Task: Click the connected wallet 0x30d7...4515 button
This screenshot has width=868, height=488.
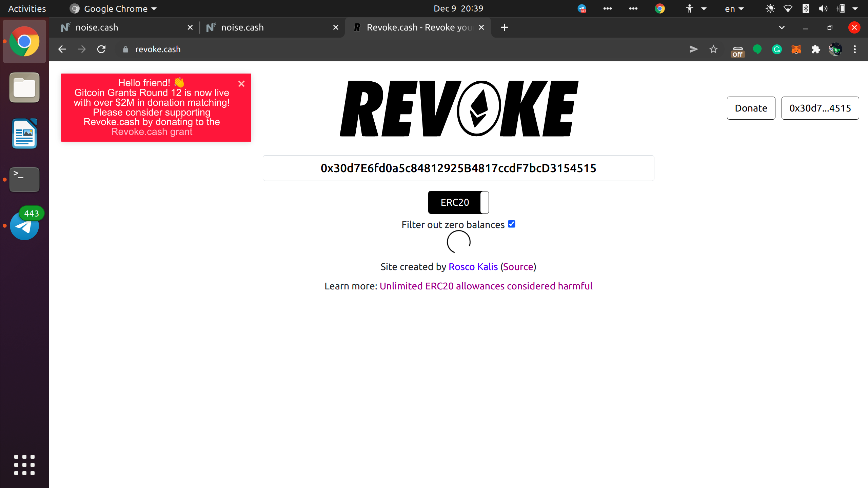Action: pos(820,108)
